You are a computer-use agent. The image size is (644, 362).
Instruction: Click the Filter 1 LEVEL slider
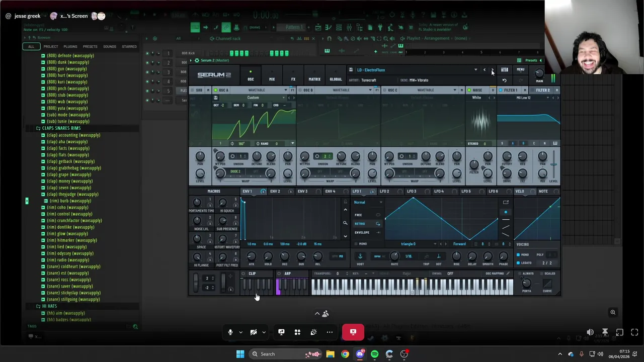click(553, 165)
